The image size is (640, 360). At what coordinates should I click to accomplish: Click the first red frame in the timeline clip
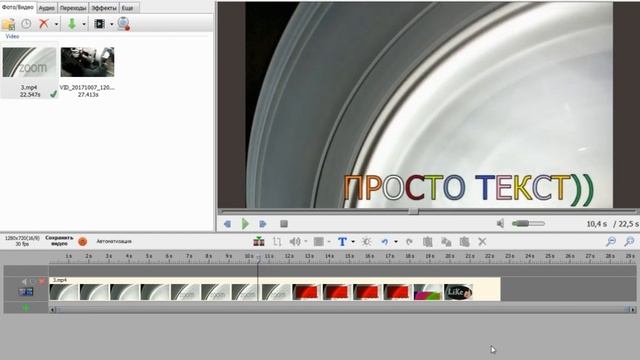[x=306, y=292]
